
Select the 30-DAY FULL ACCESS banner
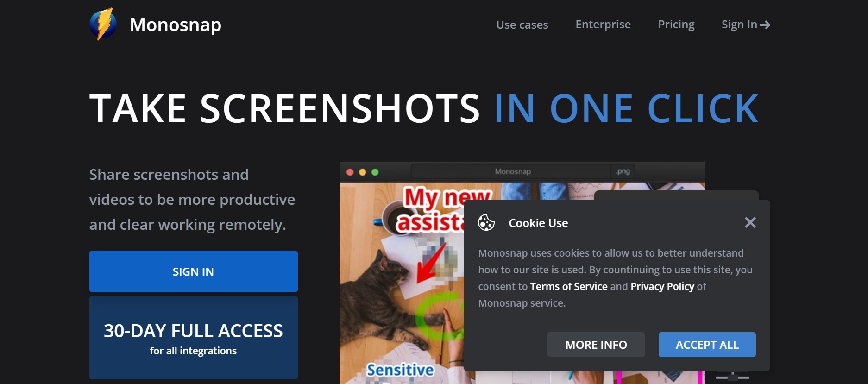coord(194,338)
